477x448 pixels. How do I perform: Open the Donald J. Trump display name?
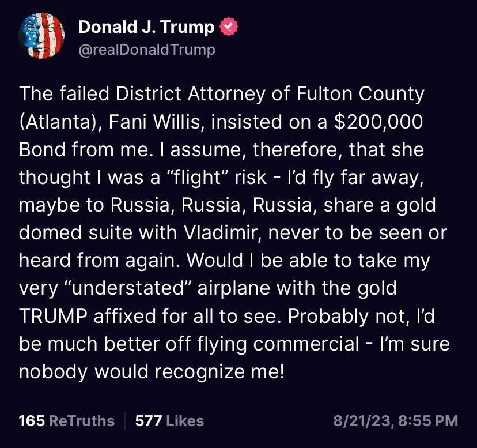[x=146, y=27]
